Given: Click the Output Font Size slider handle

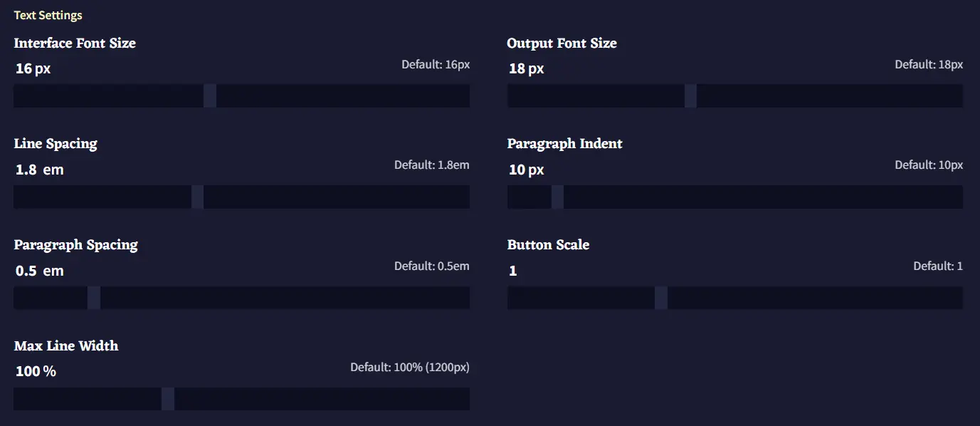Looking at the screenshot, I should (x=690, y=96).
